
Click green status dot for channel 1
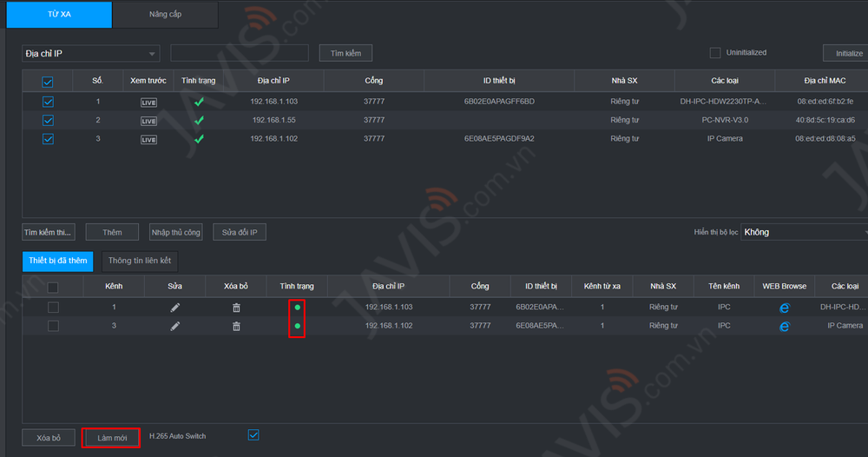(x=297, y=308)
